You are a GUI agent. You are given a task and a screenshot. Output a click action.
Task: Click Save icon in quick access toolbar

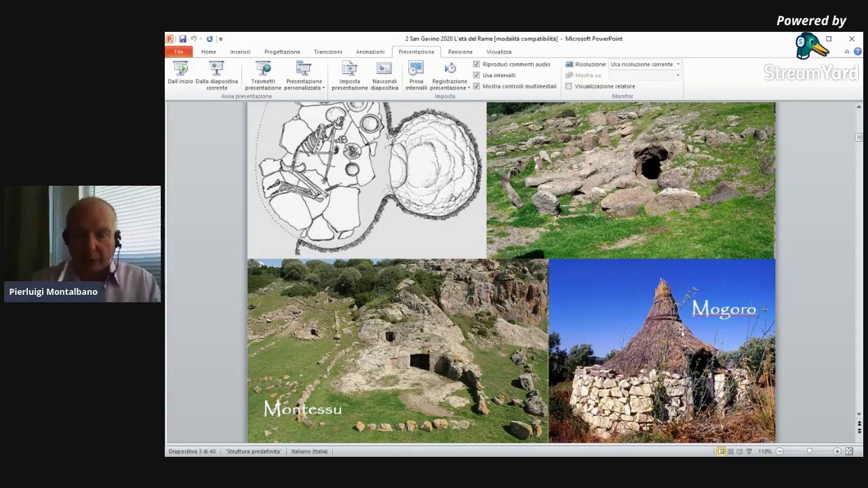pyautogui.click(x=182, y=39)
